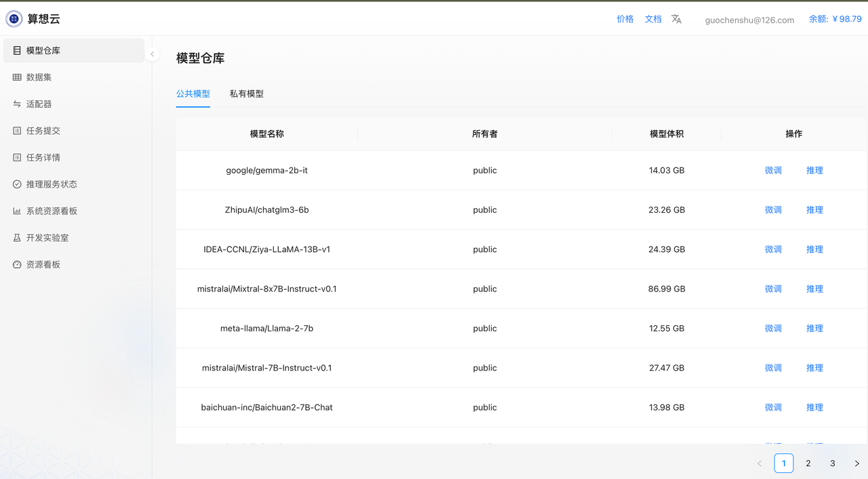View 推理服务状态 page

[x=74, y=184]
